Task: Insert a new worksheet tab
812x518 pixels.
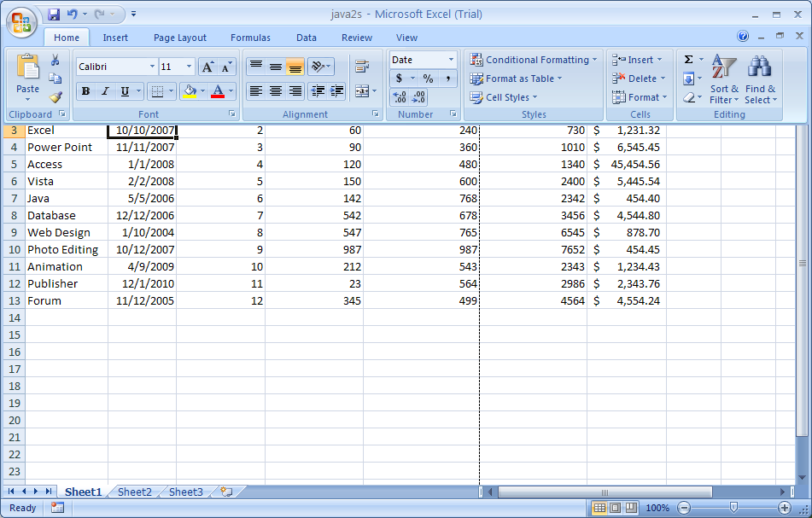Action: 226,492
